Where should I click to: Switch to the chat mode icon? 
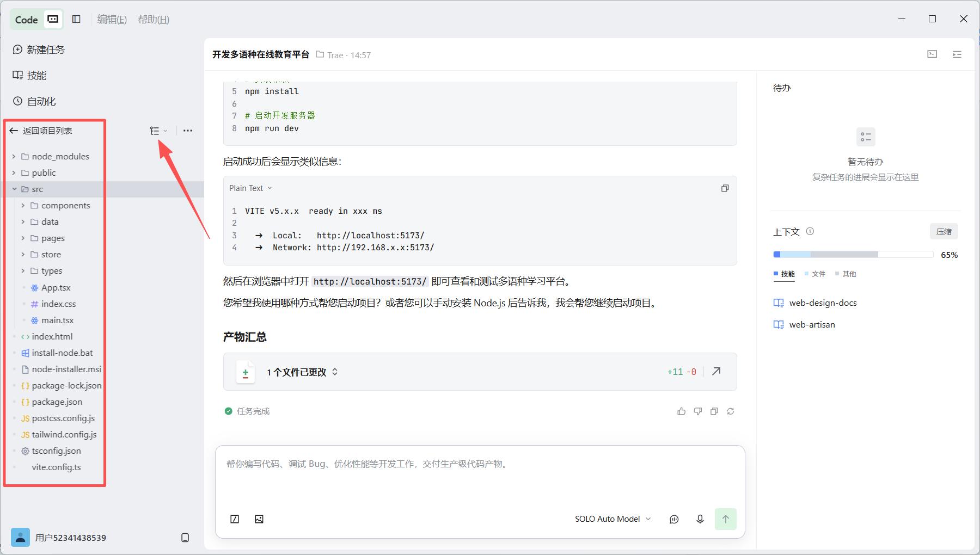(53, 19)
